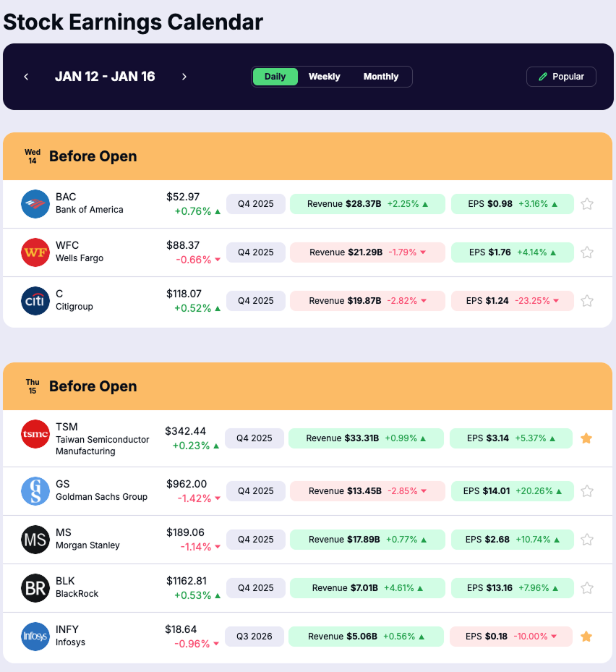Unfavorite the TSM starred entry
616x672 pixels.
coord(586,438)
